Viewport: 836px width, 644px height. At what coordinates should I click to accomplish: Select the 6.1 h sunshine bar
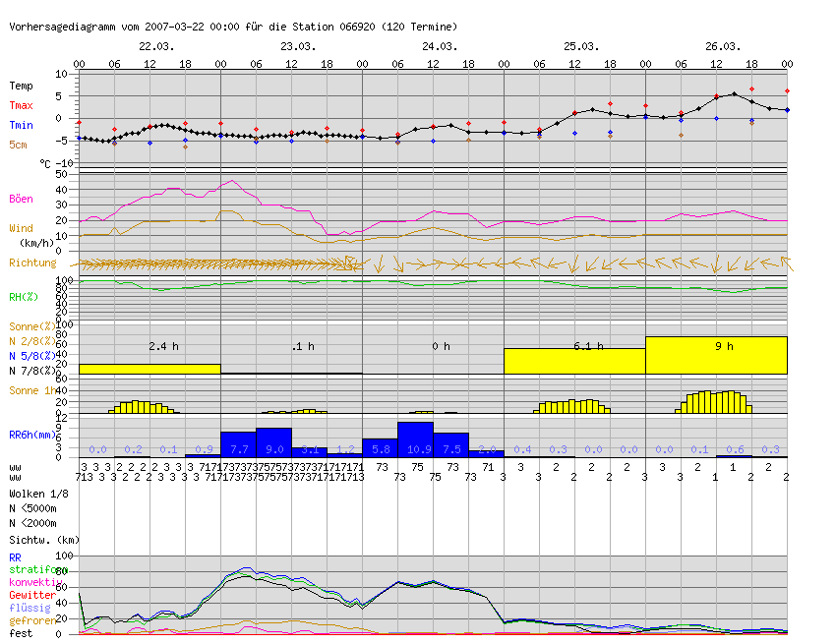coord(574,361)
